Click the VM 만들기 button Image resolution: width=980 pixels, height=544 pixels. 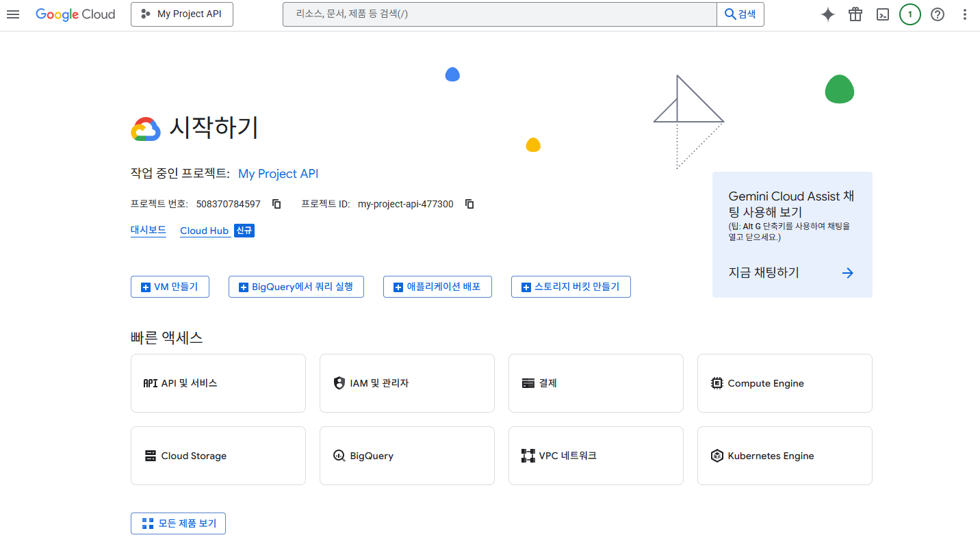170,287
